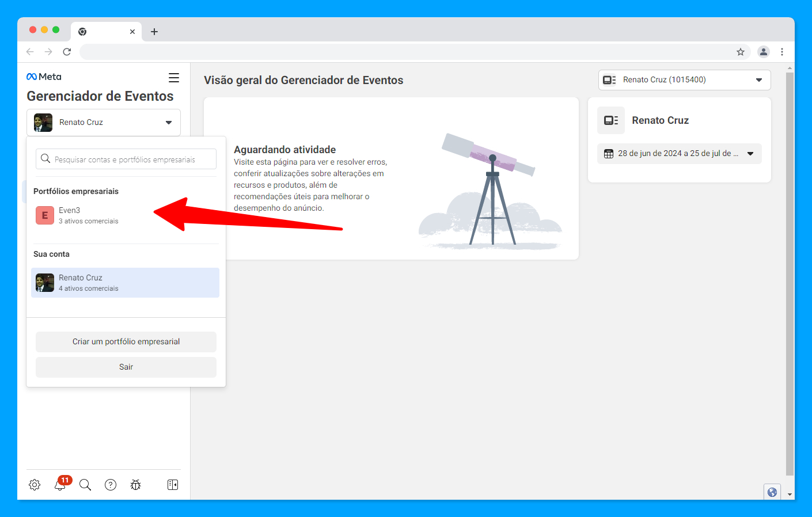The image size is (812, 517).
Task: Open the date range 28 de jun dropdown
Action: click(680, 154)
